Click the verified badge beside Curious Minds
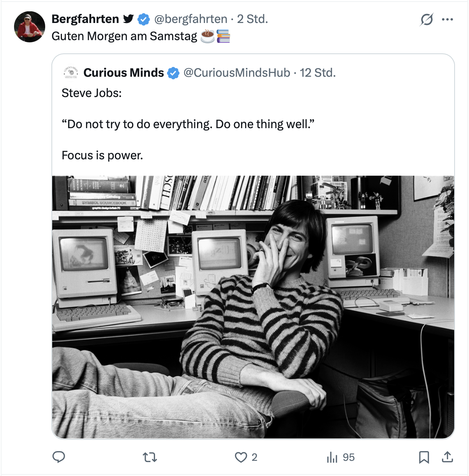Image resolution: width=469 pixels, height=476 pixels. (x=173, y=73)
